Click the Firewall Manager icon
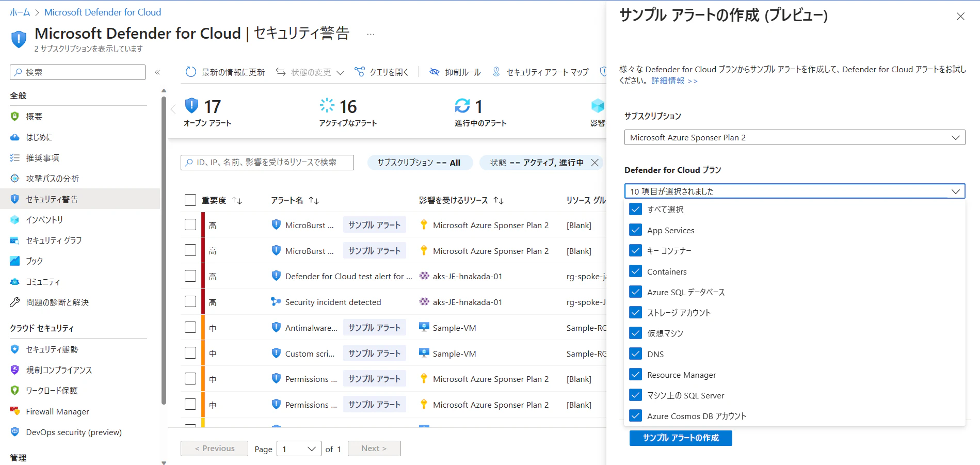Image resolution: width=980 pixels, height=465 pixels. [x=15, y=411]
